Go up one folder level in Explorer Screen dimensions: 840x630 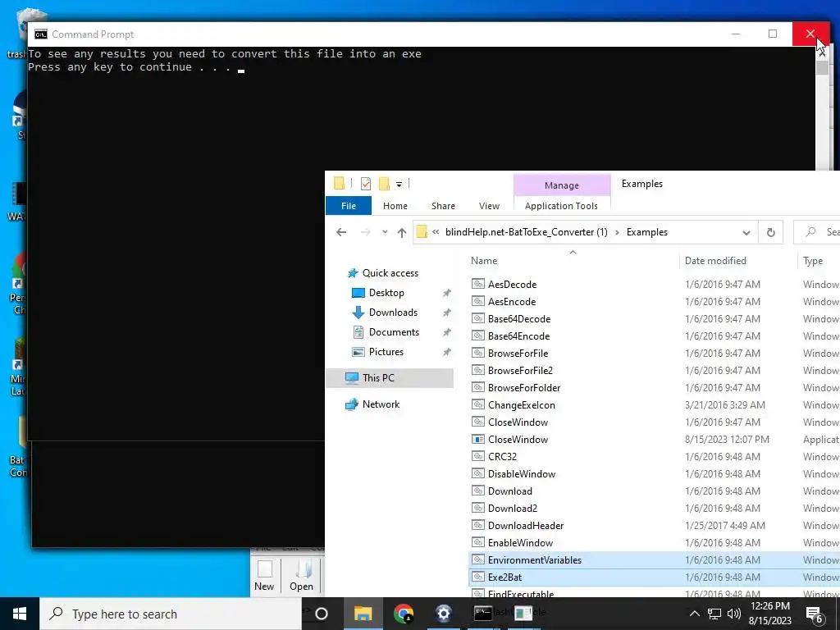[402, 232]
